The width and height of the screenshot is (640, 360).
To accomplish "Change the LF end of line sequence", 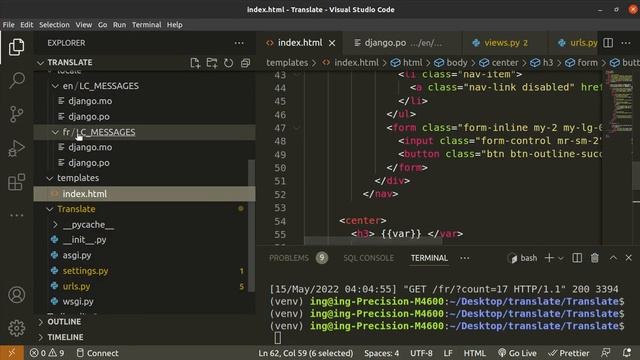I will pos(448,353).
